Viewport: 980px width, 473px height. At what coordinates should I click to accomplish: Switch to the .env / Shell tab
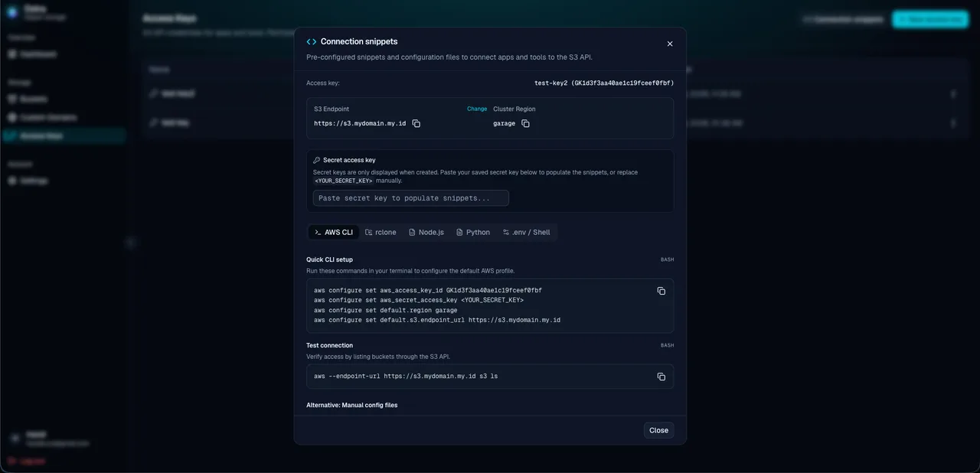pos(527,232)
